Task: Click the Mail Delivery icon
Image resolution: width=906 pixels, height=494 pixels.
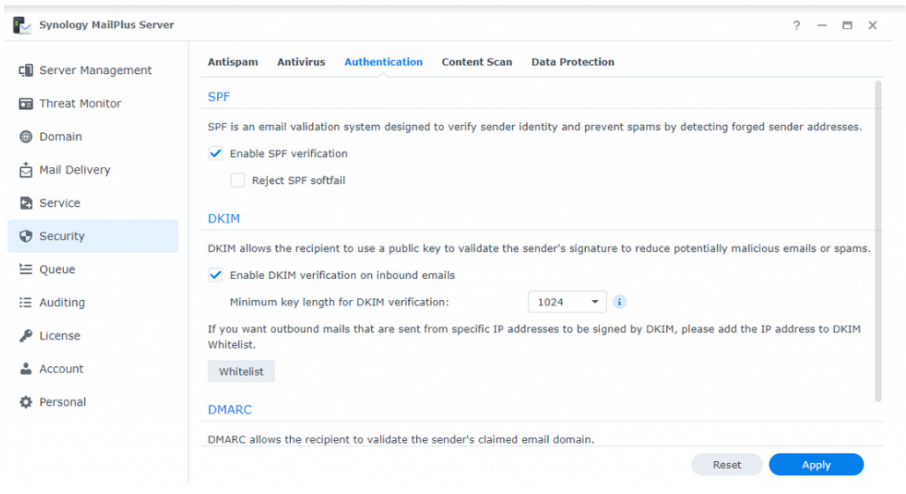Action: click(x=25, y=170)
